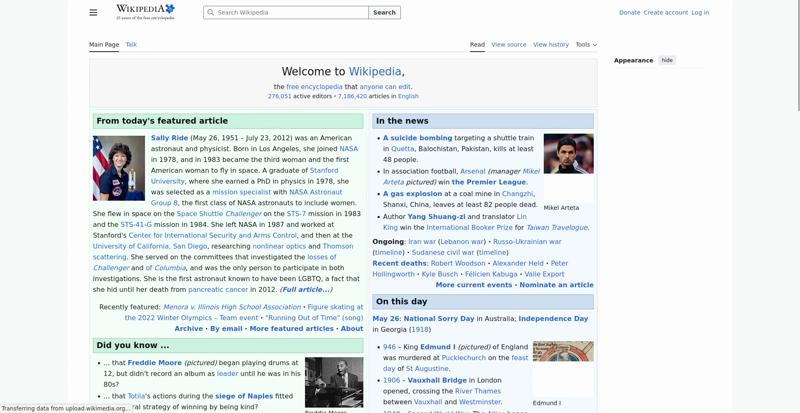
Task: Open the View history tab
Action: (551, 44)
